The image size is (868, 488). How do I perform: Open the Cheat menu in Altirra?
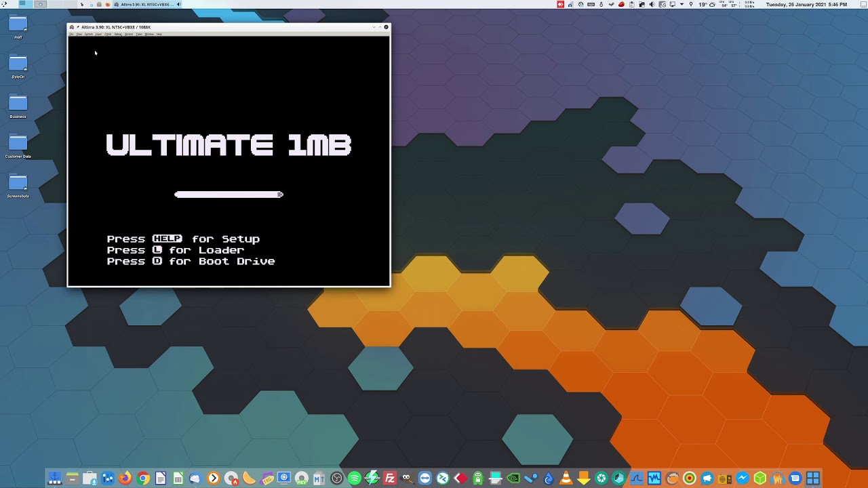coord(108,34)
